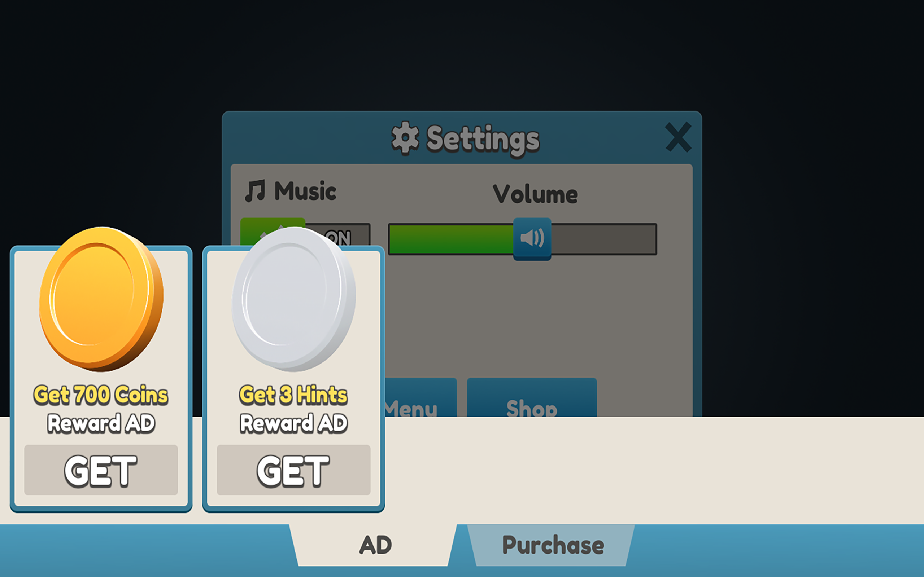
Task: Get 3 hints via GET button
Action: click(293, 470)
